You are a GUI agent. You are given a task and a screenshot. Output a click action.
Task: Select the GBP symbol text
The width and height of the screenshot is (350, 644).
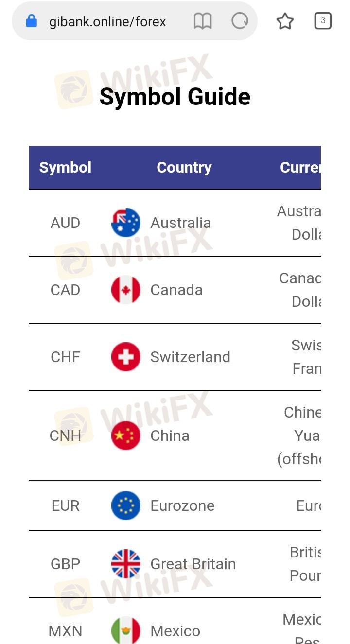point(65,564)
